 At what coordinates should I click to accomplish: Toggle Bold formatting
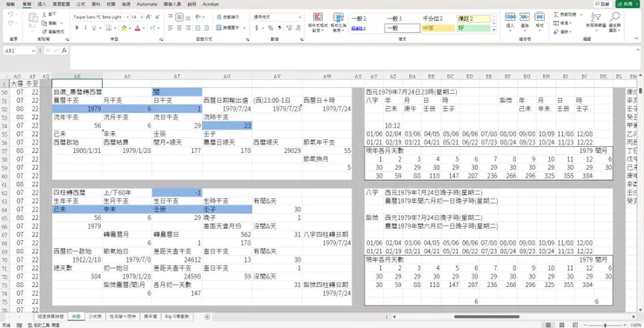point(77,28)
